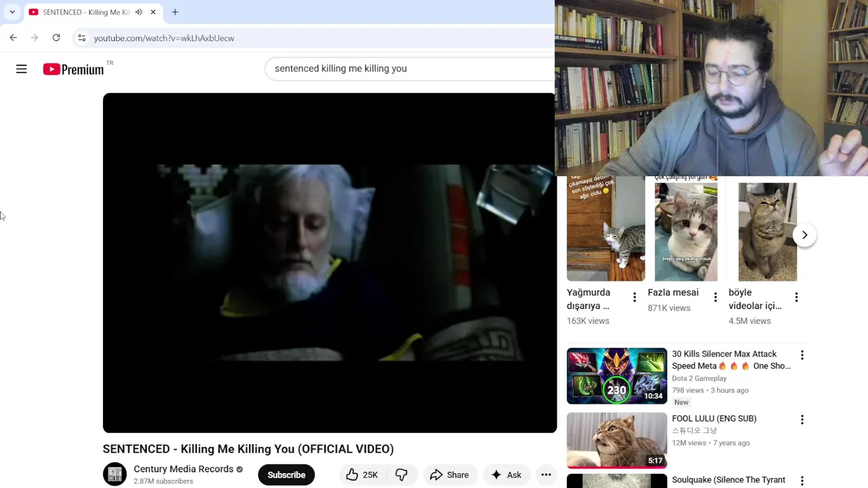The width and height of the screenshot is (868, 488).
Task: Subscribe to Century Media Records
Action: pos(286,475)
